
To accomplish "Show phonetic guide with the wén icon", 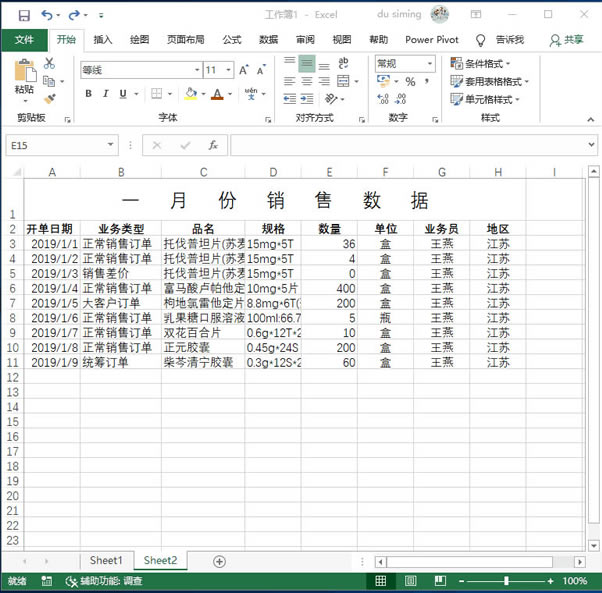I will coord(251,93).
